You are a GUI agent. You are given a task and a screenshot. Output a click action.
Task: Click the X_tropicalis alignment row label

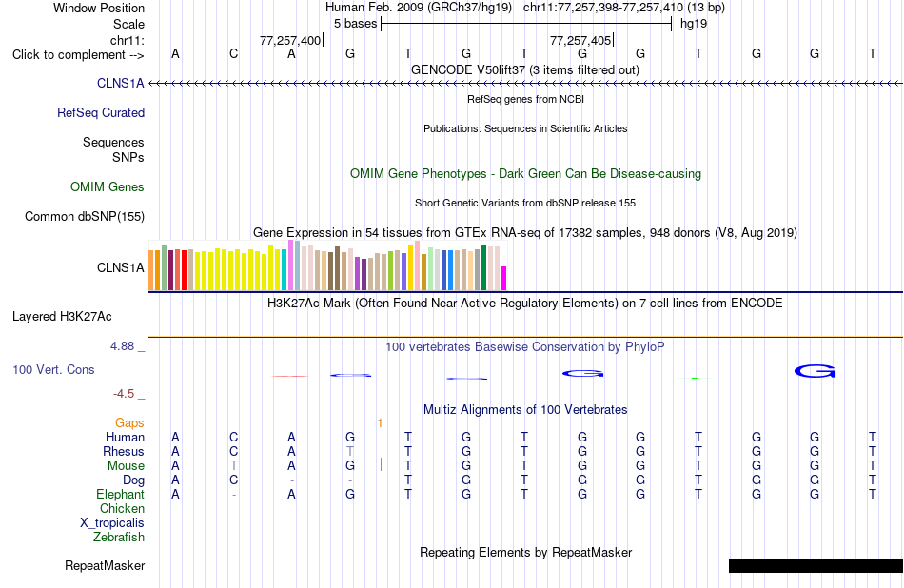tap(112, 523)
